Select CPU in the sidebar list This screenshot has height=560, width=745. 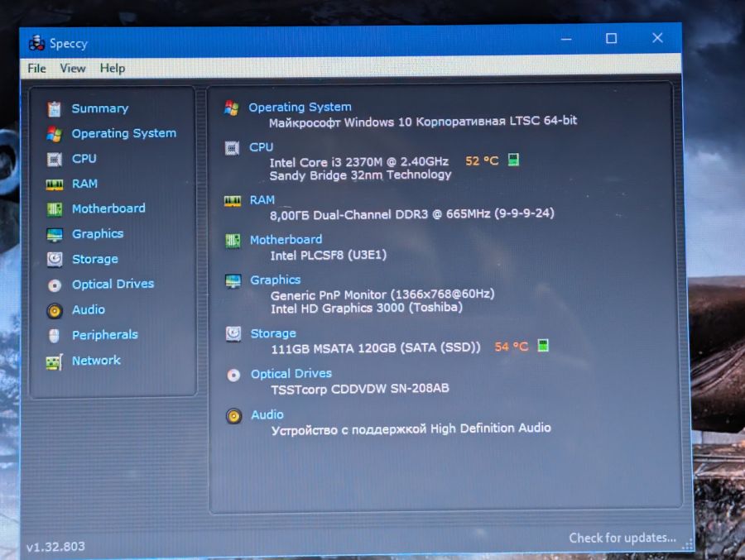(84, 159)
